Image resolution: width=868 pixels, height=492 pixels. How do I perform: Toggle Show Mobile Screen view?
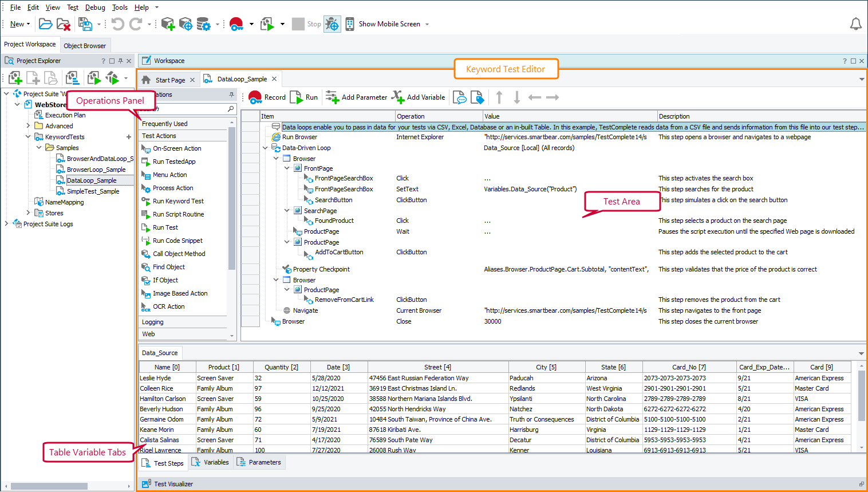(350, 23)
